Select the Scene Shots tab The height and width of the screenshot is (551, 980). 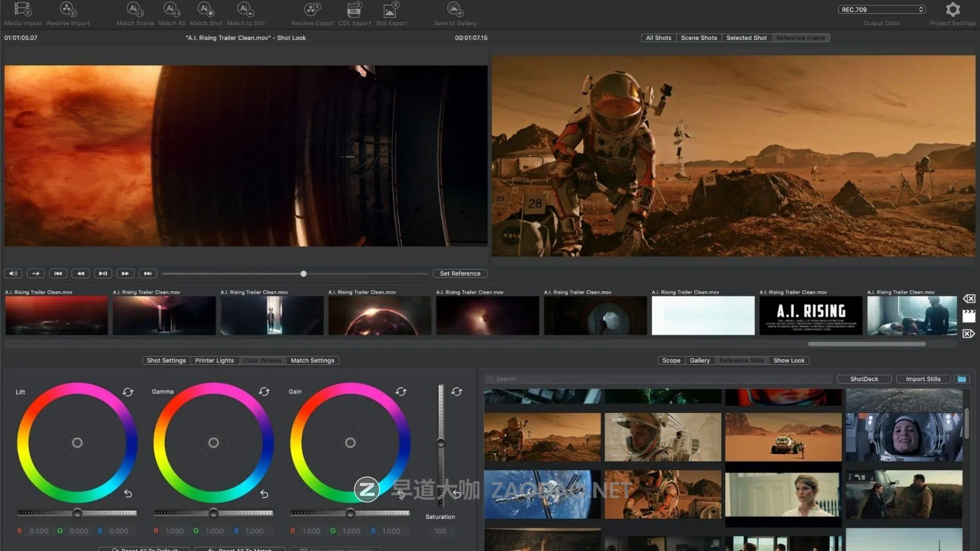pos(699,38)
